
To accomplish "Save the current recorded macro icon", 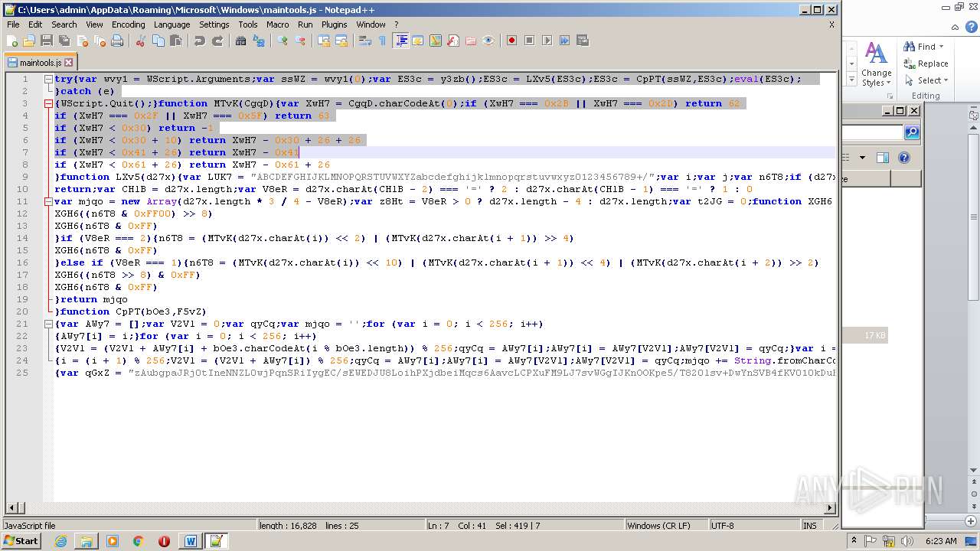I will (x=583, y=41).
